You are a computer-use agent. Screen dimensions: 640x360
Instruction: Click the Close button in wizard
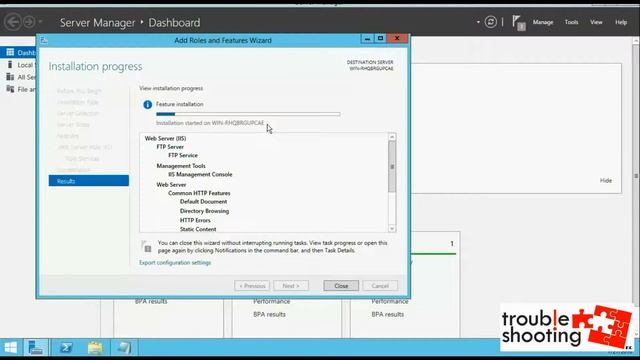pos(341,286)
